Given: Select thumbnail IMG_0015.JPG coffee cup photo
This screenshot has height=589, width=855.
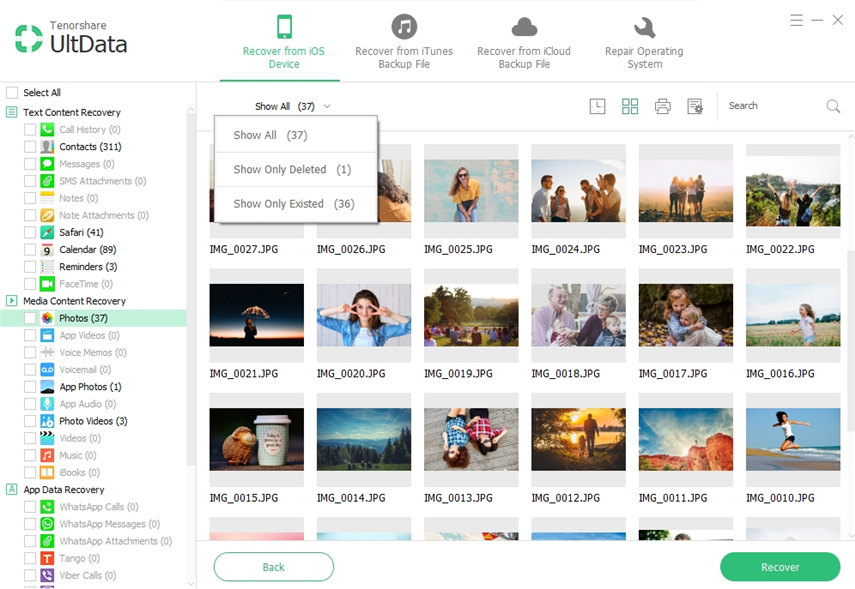Looking at the screenshot, I should point(257,440).
